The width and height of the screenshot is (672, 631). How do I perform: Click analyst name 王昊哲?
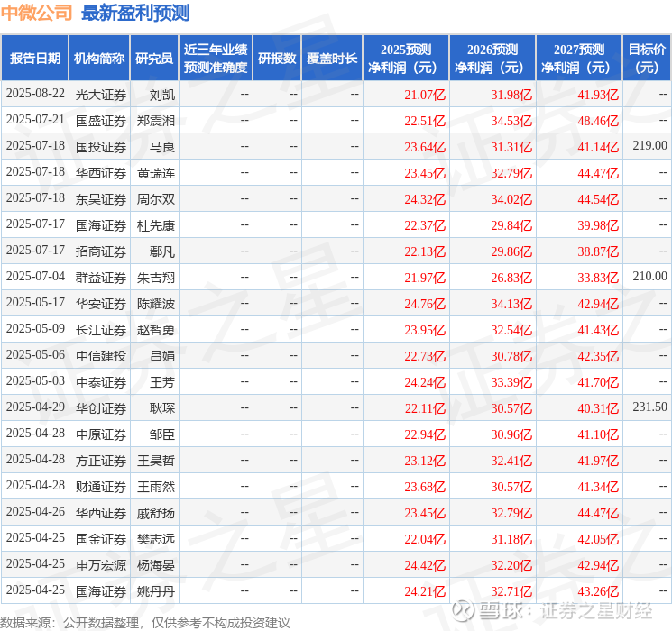(x=156, y=461)
